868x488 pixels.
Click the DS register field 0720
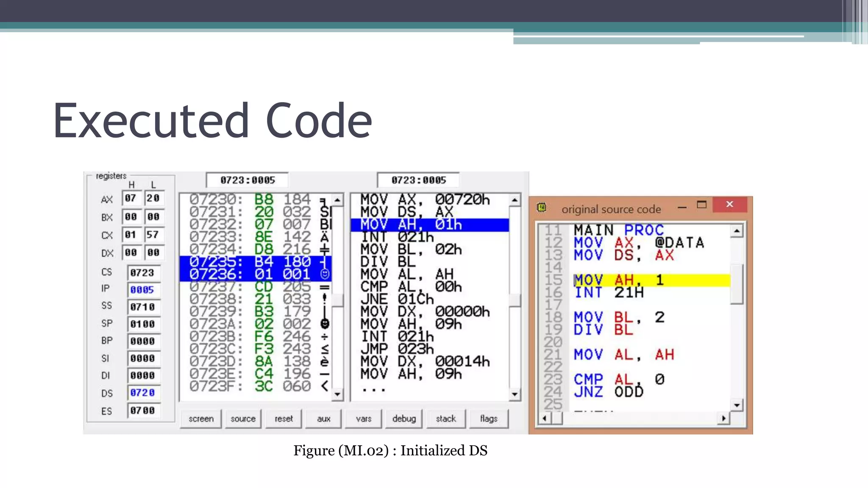pos(143,393)
